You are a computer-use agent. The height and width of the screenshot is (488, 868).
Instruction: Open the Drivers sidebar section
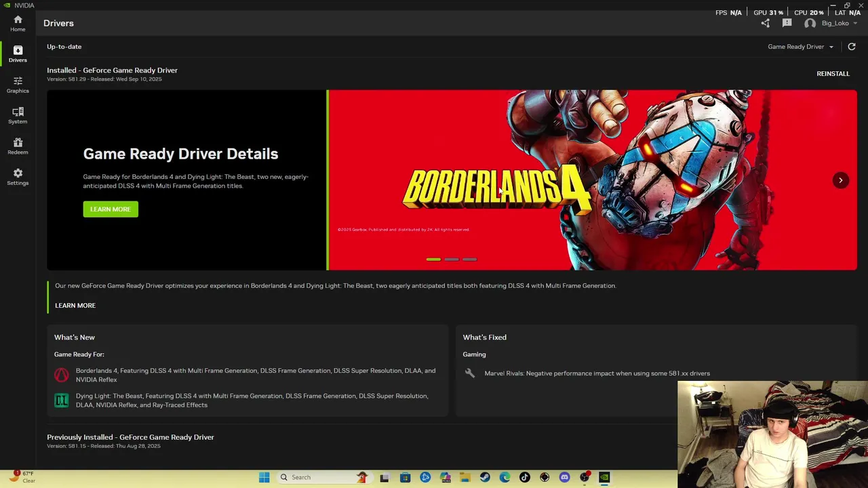click(18, 54)
